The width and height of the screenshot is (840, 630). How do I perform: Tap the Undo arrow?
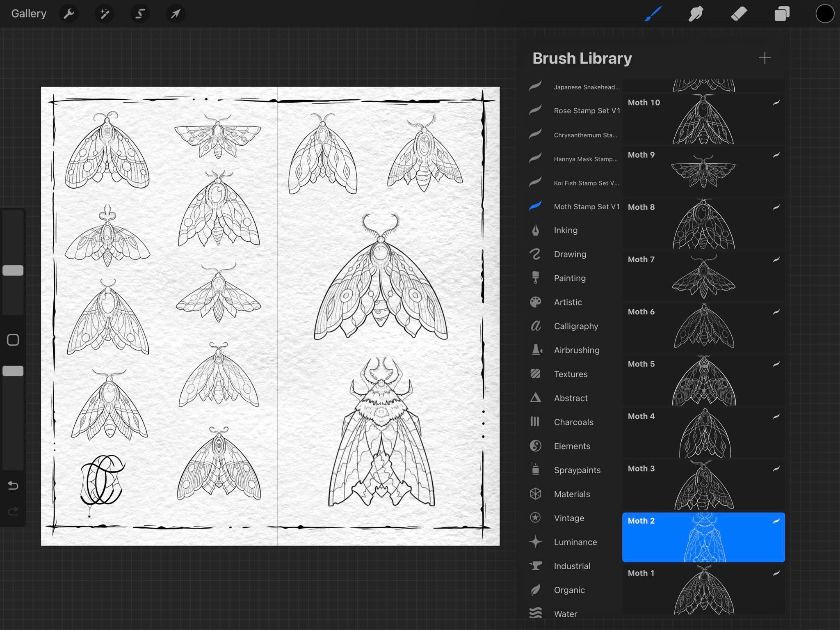point(13,486)
